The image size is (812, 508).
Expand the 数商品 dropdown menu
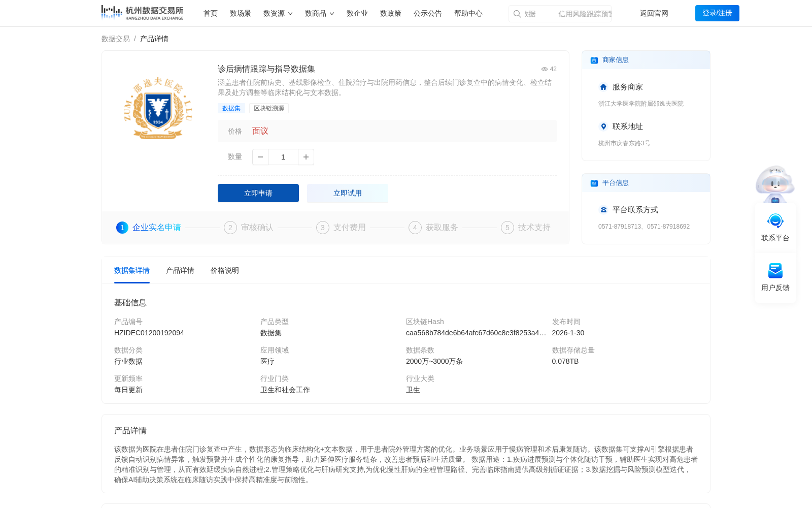pyautogui.click(x=319, y=14)
